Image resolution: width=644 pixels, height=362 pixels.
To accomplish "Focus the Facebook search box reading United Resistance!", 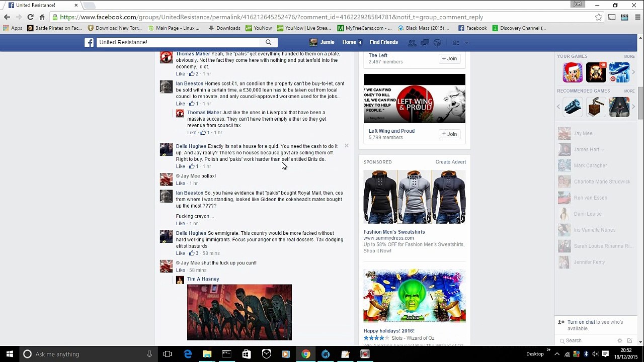I will (x=179, y=42).
